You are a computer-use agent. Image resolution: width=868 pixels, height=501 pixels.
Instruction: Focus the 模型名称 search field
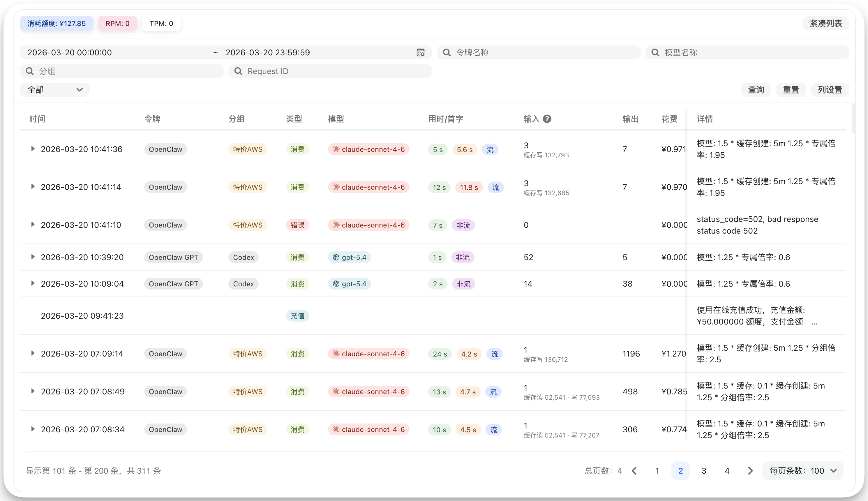(x=747, y=52)
